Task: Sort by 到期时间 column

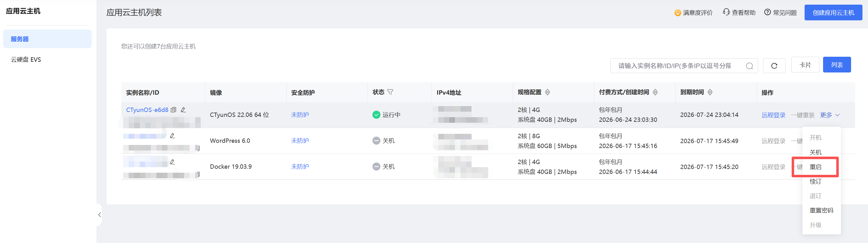Action: (710, 92)
